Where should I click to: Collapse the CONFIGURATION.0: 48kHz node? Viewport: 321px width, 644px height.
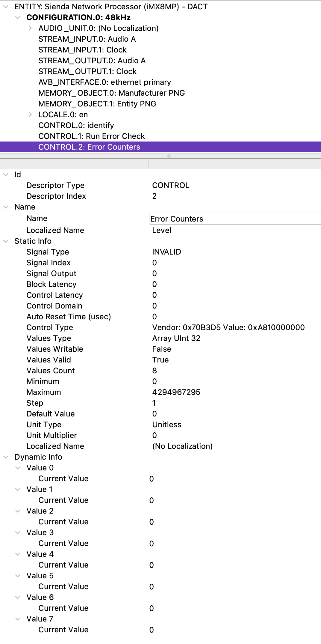click(18, 17)
